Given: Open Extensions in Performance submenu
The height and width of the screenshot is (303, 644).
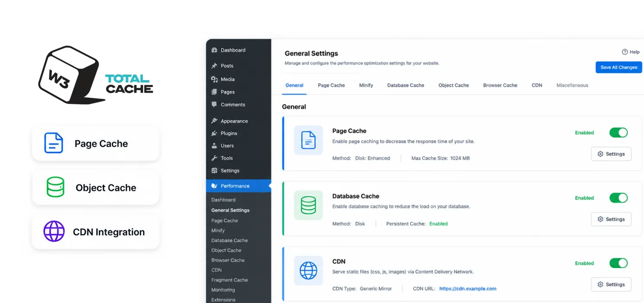Looking at the screenshot, I should click(223, 300).
